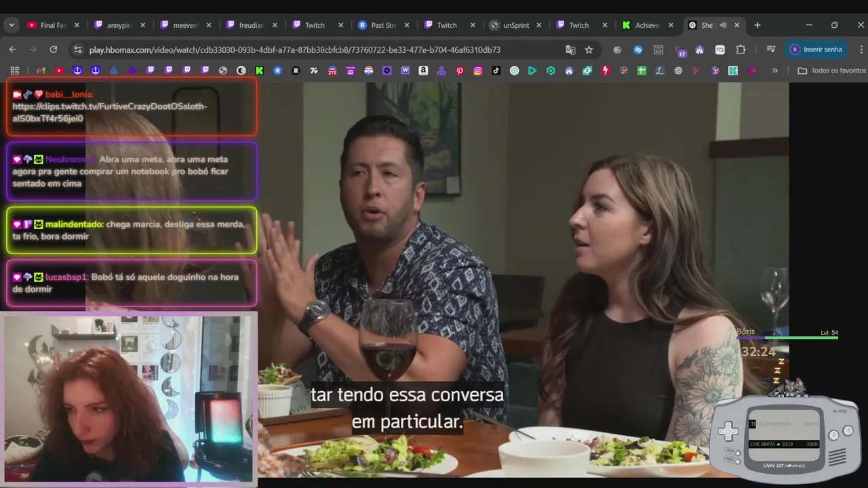Open the Apps grid in bookmarks bar
Viewport: 868px width, 488px height.
click(15, 70)
